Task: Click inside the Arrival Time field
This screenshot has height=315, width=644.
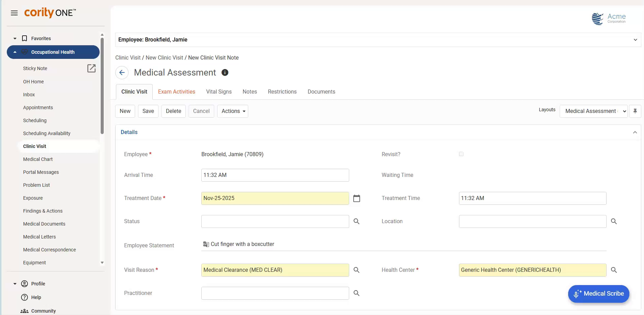Action: point(275,175)
